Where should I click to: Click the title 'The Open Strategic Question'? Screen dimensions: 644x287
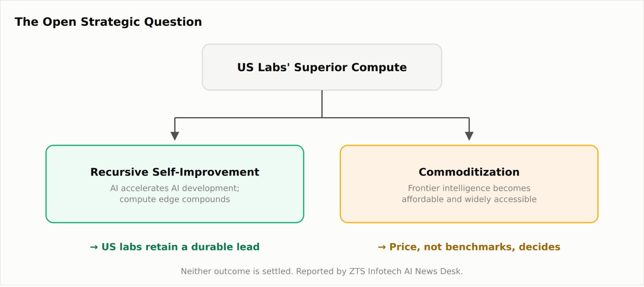[108, 22]
